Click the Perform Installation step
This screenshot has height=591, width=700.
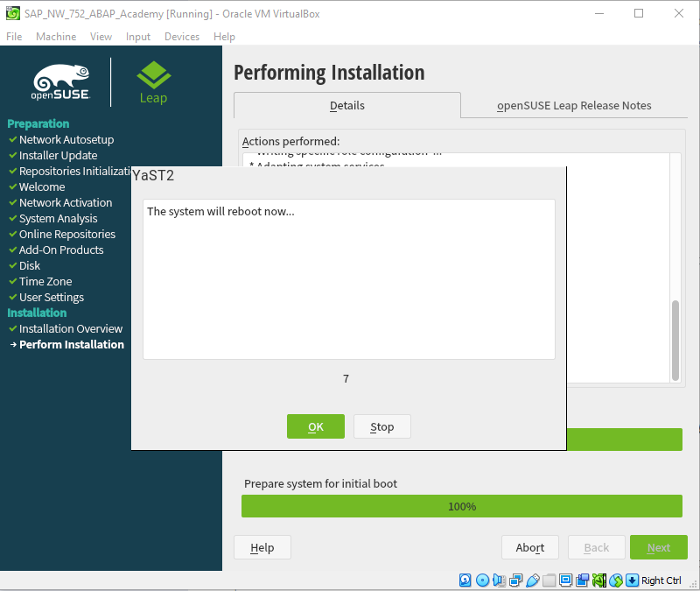tap(72, 344)
